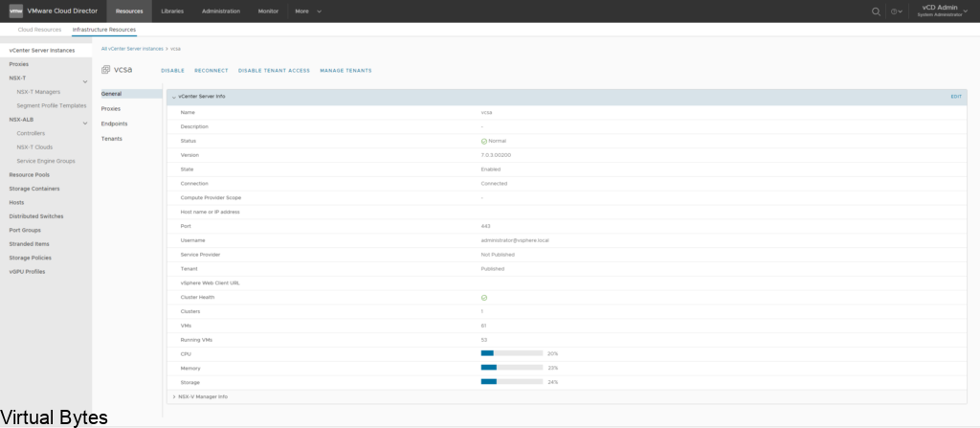Open the Administration top menu

click(x=221, y=11)
